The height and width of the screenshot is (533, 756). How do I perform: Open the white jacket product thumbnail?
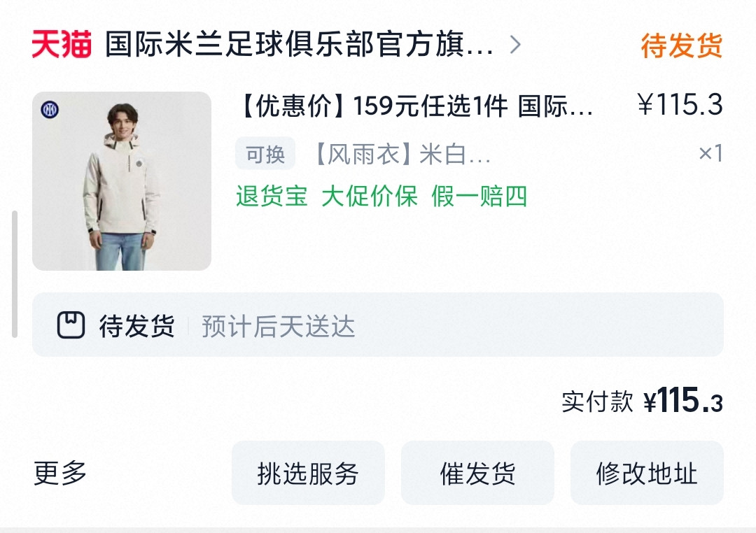(x=122, y=180)
